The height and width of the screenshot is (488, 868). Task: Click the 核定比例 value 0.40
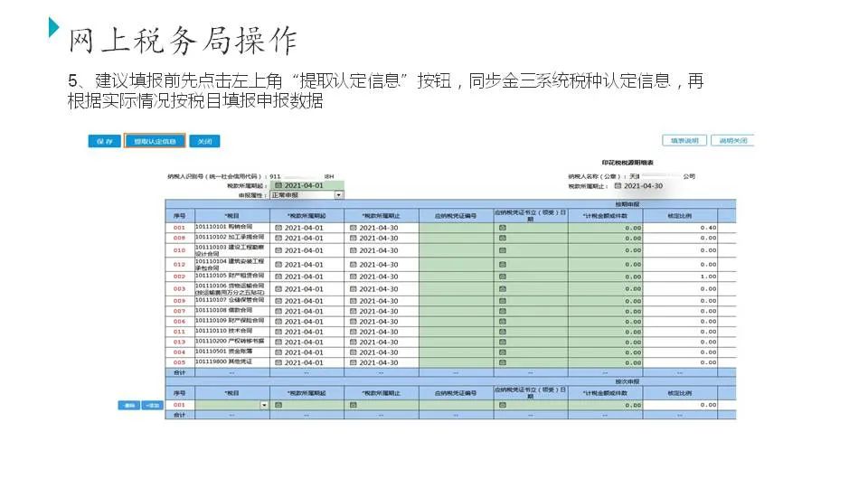click(708, 228)
